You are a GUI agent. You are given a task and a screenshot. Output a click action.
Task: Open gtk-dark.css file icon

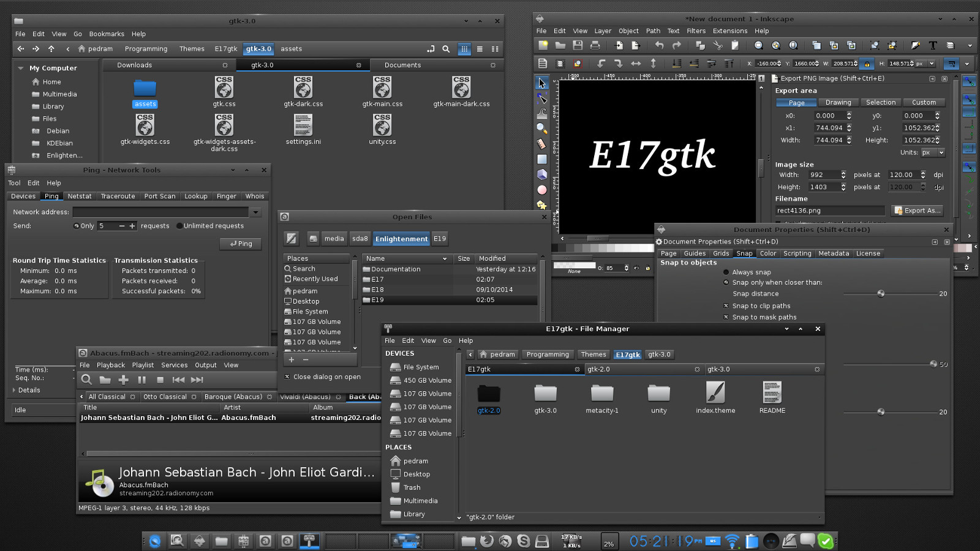click(303, 88)
